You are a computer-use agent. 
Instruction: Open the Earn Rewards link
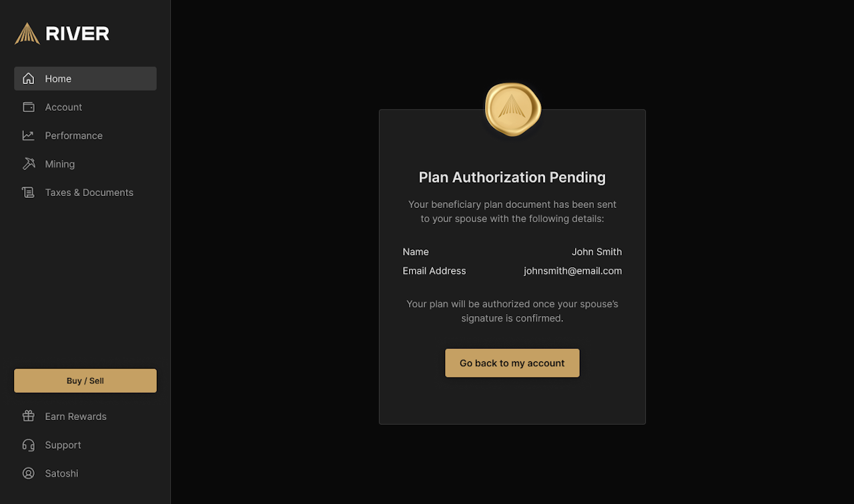click(x=75, y=417)
